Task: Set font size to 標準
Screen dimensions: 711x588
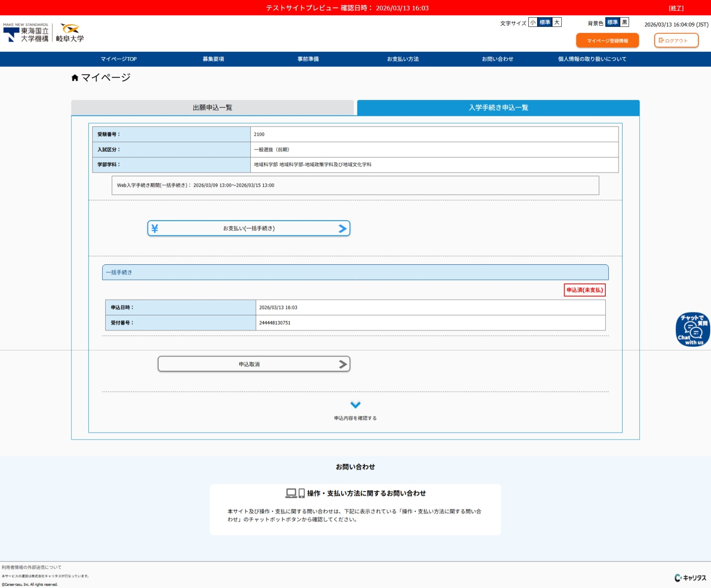Action: pos(545,22)
